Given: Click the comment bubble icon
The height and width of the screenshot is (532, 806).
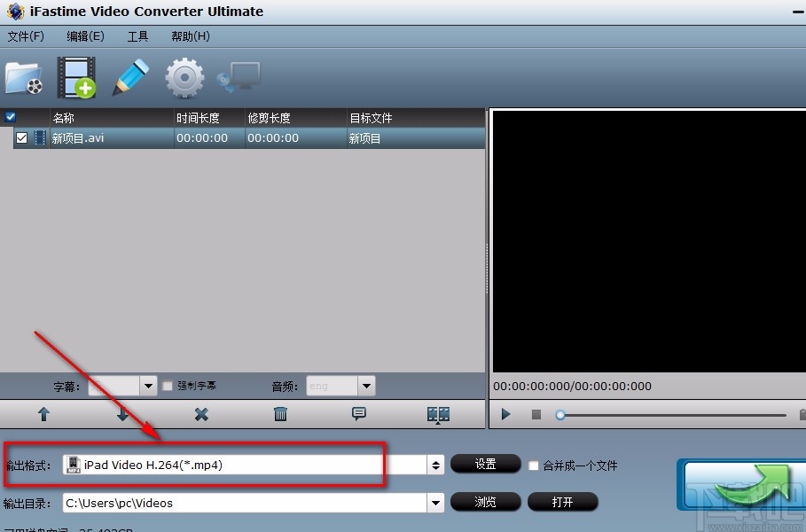Looking at the screenshot, I should tap(358, 414).
